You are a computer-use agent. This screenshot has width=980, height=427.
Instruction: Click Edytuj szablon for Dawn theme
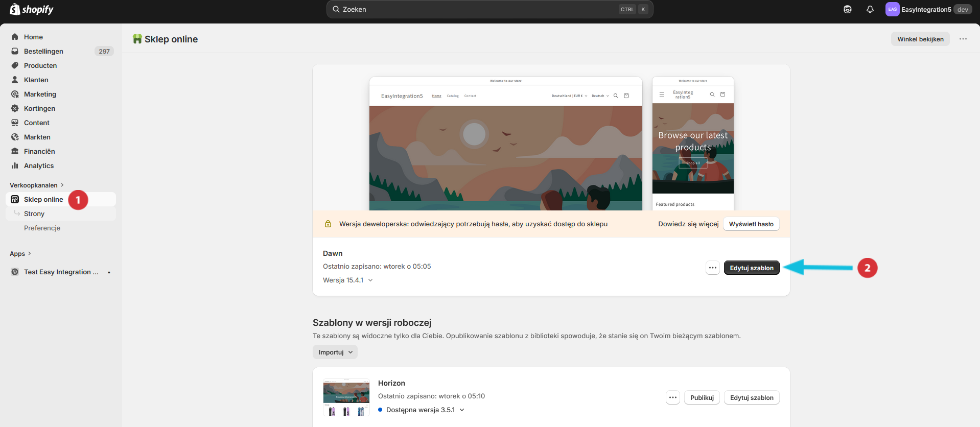tap(752, 268)
